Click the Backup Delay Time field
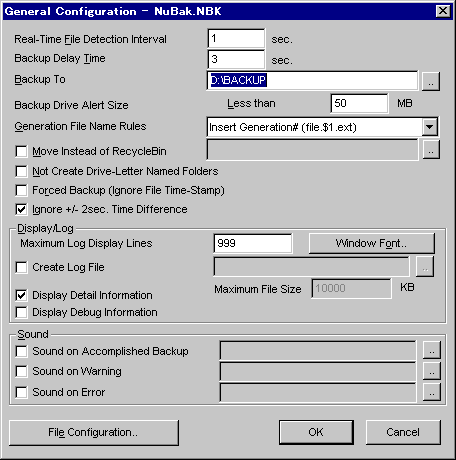 click(236, 59)
